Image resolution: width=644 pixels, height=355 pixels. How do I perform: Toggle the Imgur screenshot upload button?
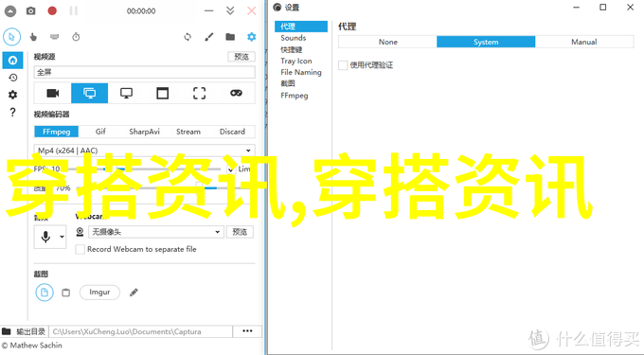[x=99, y=293]
